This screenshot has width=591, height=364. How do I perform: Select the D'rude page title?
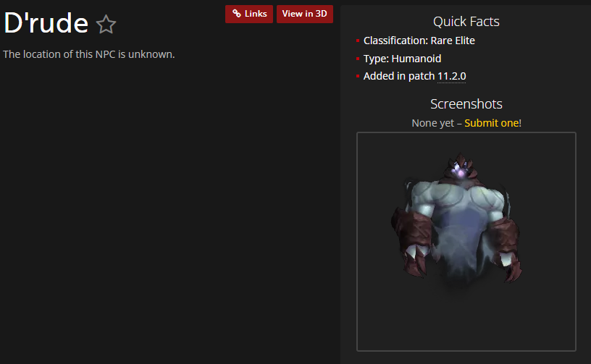(x=46, y=23)
